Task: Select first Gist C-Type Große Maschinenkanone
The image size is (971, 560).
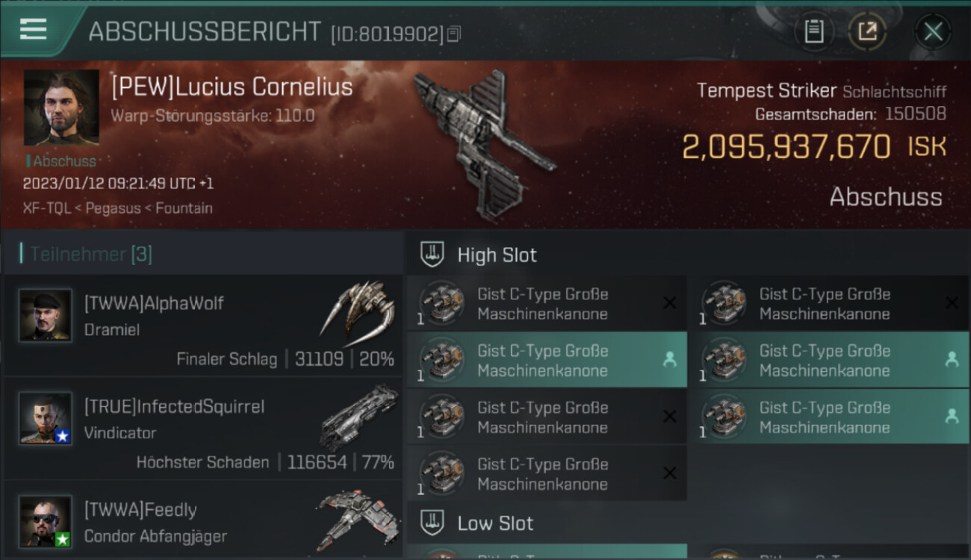Action: tap(547, 303)
